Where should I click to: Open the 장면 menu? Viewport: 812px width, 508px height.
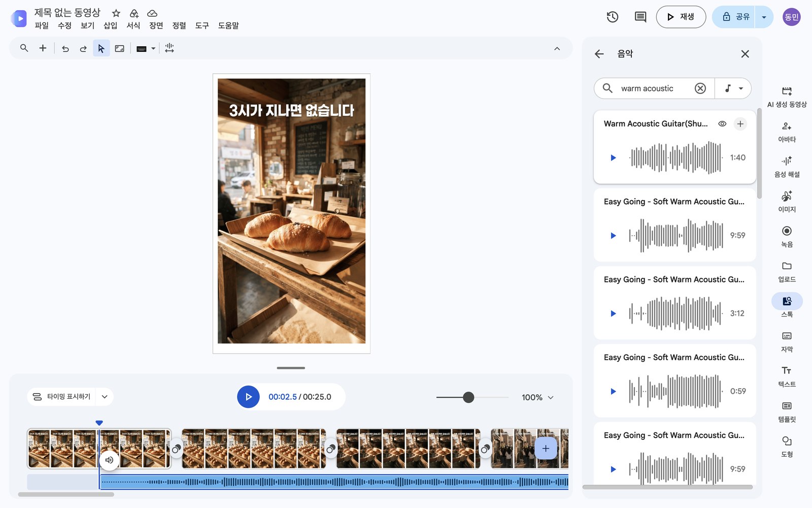(156, 25)
